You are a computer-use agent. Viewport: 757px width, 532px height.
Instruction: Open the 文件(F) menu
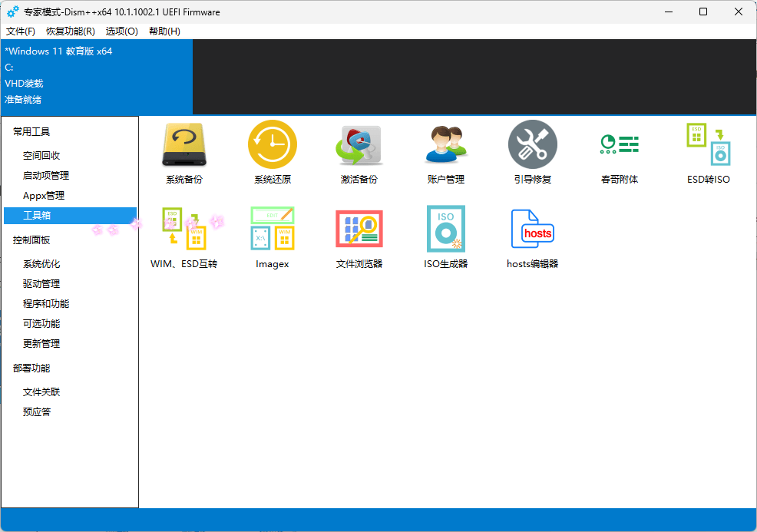[20, 31]
